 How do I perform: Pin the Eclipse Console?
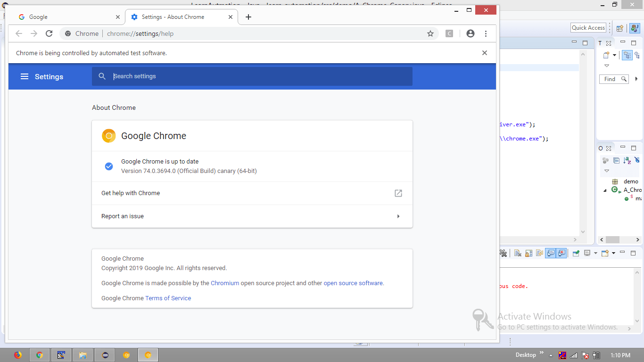pyautogui.click(x=576, y=253)
